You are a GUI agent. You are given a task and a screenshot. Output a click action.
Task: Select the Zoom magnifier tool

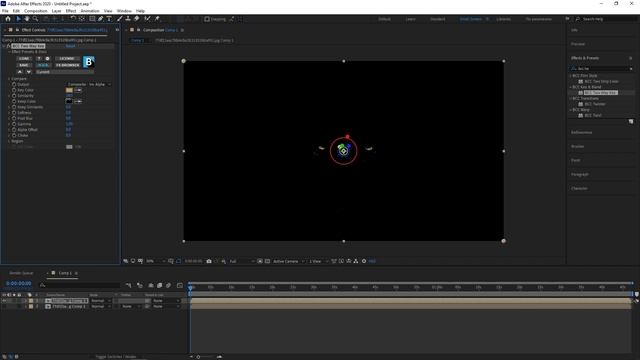click(x=36, y=19)
